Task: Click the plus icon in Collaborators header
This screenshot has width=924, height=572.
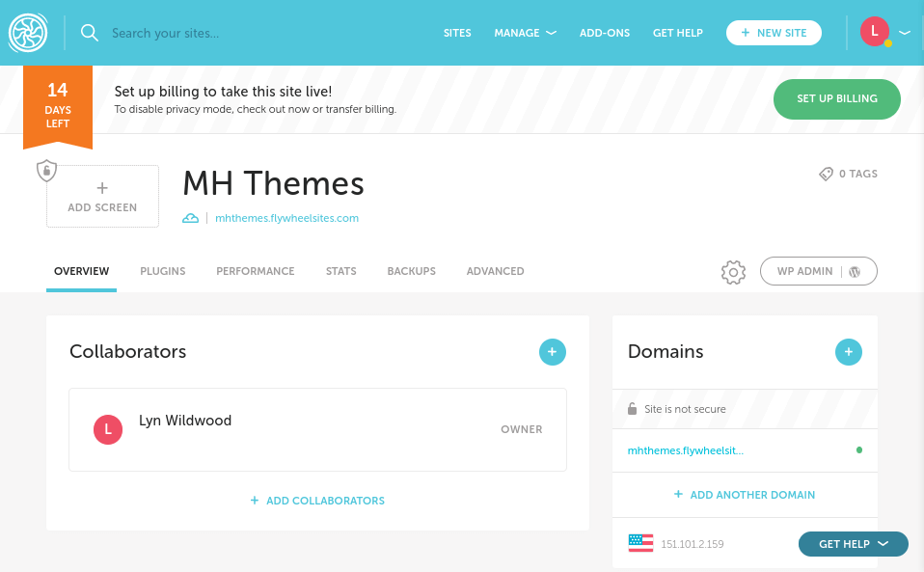Action: coord(552,352)
